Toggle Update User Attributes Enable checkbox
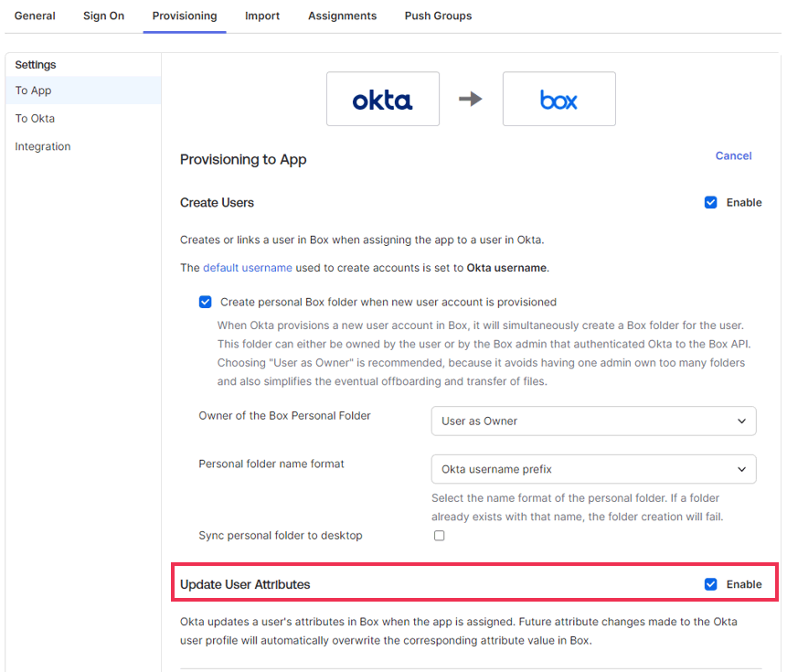The width and height of the screenshot is (787, 672). click(711, 584)
